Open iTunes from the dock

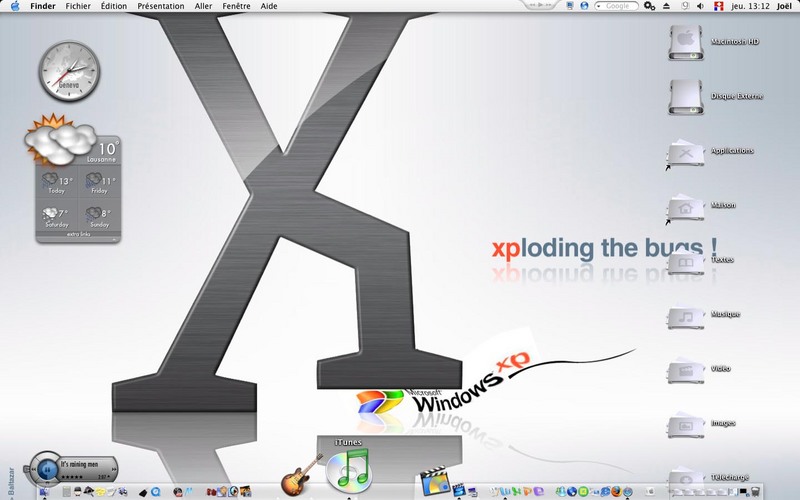(x=348, y=469)
